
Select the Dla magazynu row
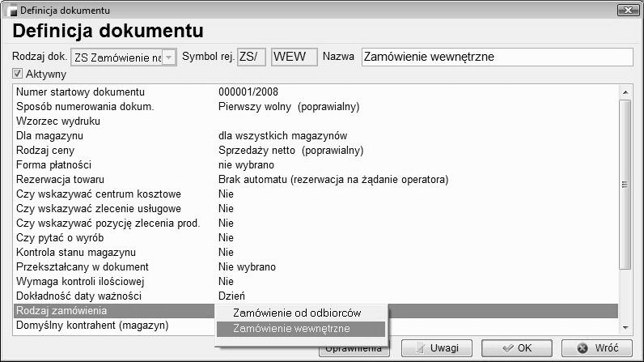coord(316,136)
